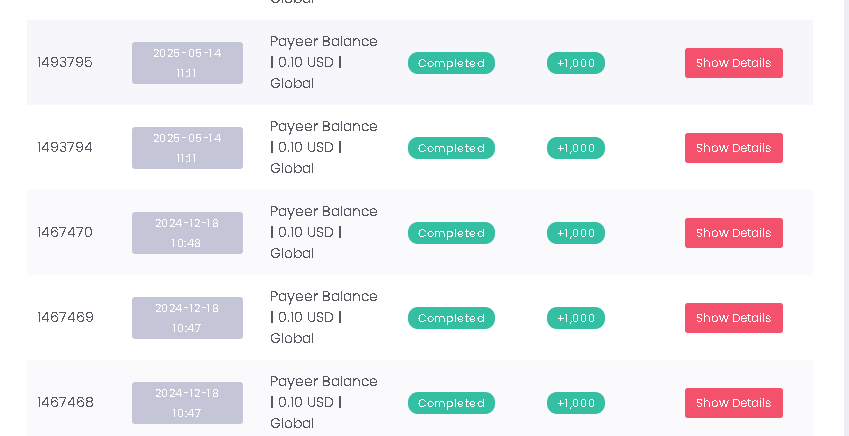Select the Completed badge in row 1467469
The image size is (849, 436).
pyautogui.click(x=451, y=318)
